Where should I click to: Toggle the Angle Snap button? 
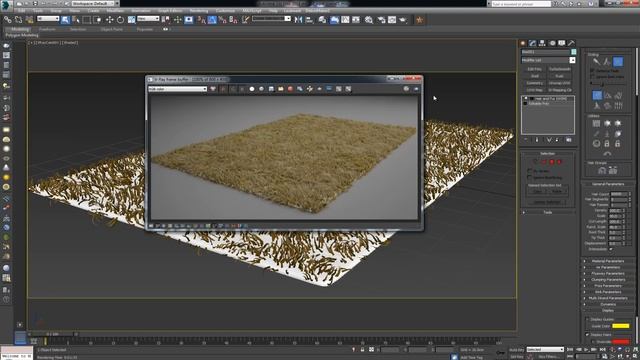coord(212,20)
